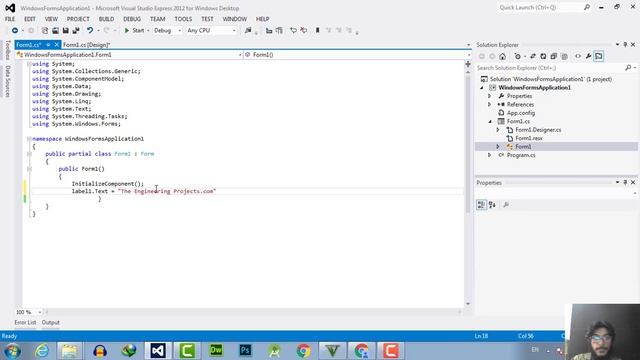Expand the Program.cs tree node
The image size is (640, 360).
[490, 155]
